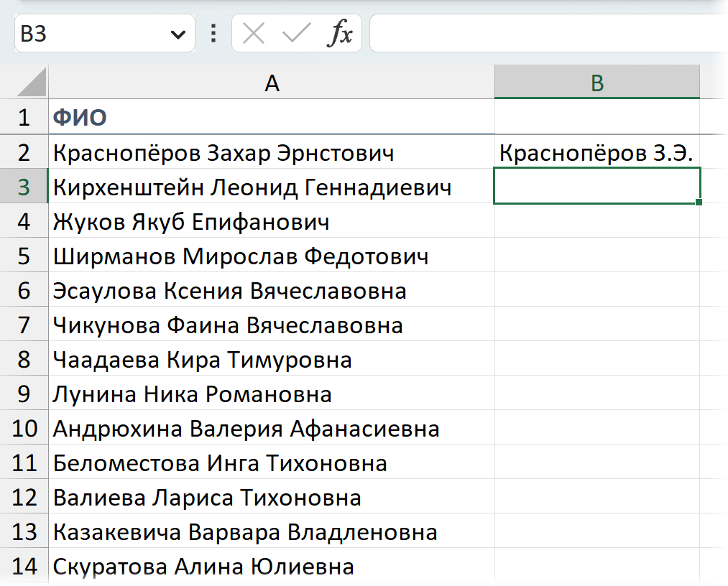Click cell Чикунова Фаина Вячеславовна
Image resolution: width=728 pixels, height=586 pixels.
272,325
